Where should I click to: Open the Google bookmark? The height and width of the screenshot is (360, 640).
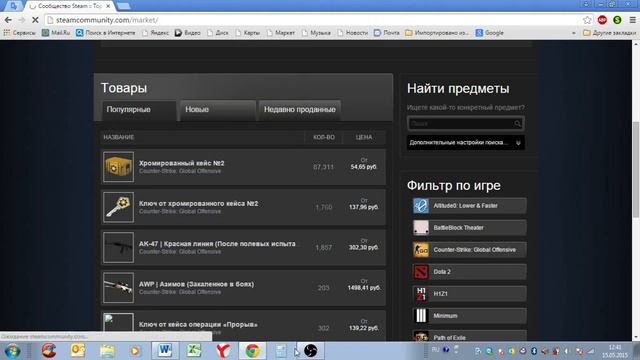489,33
